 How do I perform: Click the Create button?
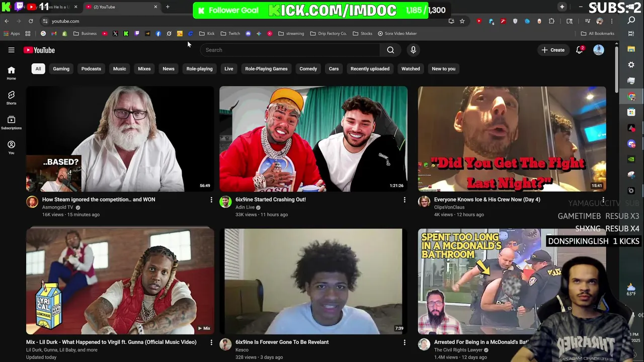[x=553, y=50]
